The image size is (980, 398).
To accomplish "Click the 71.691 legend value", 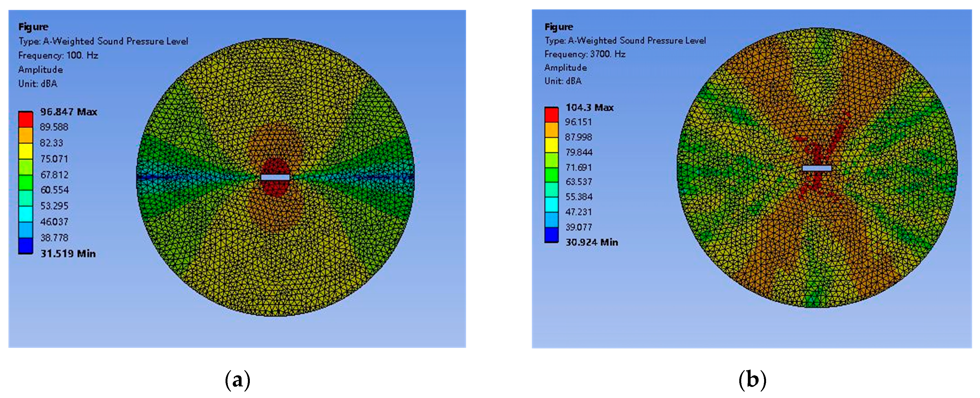I will point(579,167).
